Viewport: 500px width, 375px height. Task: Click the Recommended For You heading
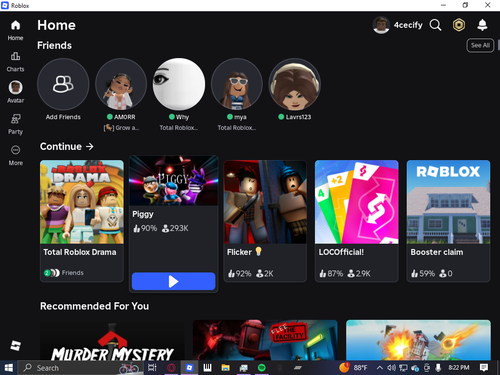(94, 306)
